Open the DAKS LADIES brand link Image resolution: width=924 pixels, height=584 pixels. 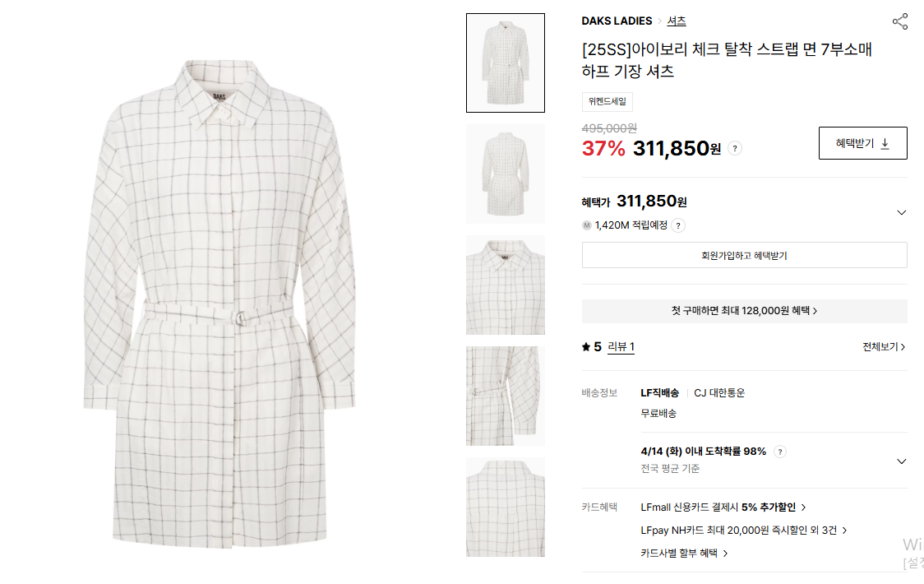(617, 21)
